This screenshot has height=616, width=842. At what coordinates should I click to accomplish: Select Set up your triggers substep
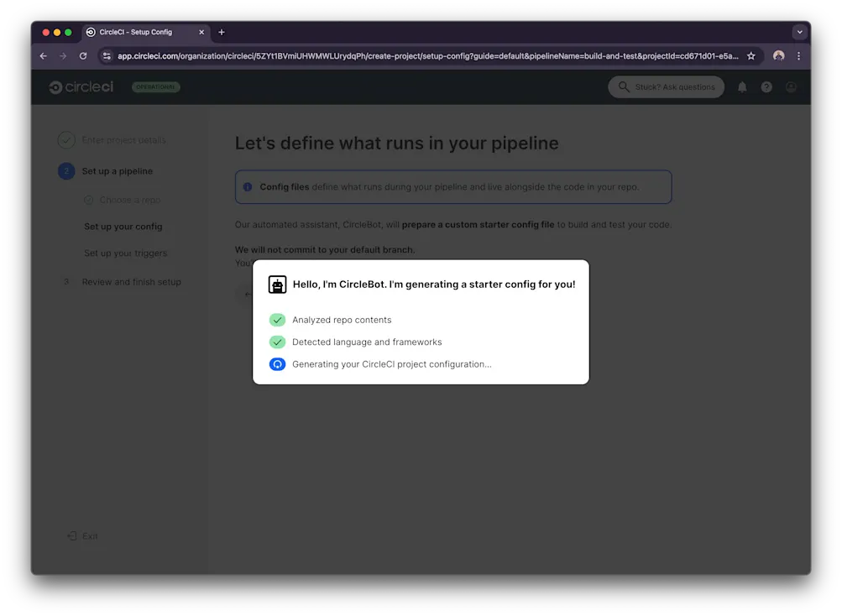[x=125, y=253]
